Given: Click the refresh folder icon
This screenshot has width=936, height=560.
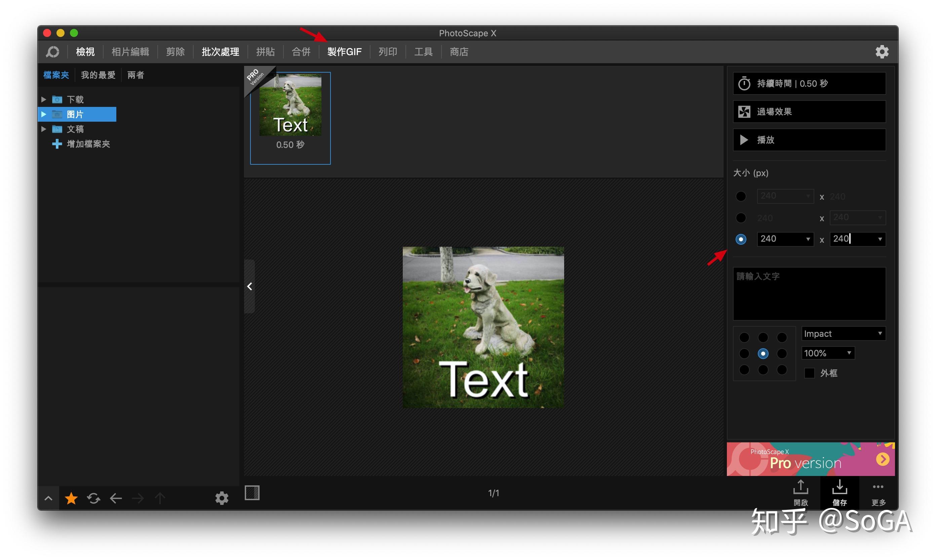Looking at the screenshot, I should pyautogui.click(x=93, y=498).
